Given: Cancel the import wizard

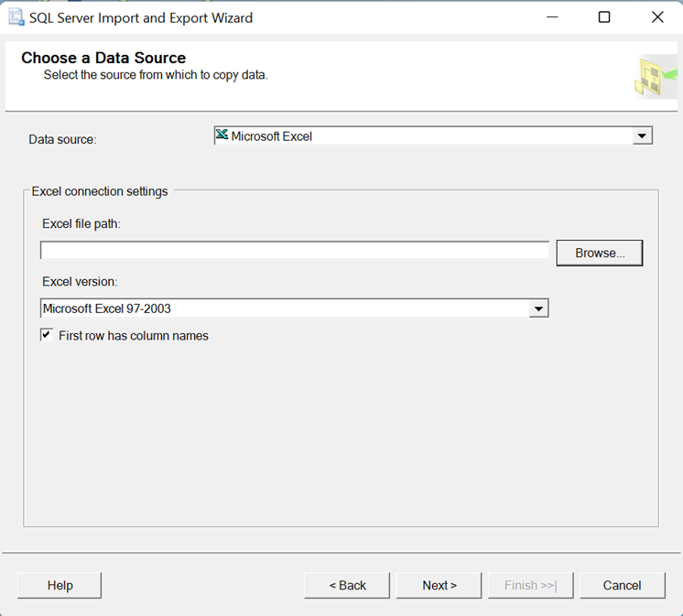Looking at the screenshot, I should click(x=623, y=586).
